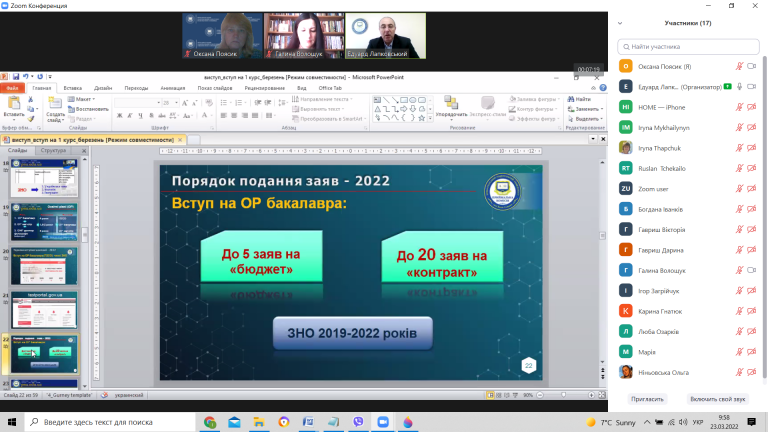Select slide 21 thumbnail
The image size is (768, 432).
tap(44, 310)
